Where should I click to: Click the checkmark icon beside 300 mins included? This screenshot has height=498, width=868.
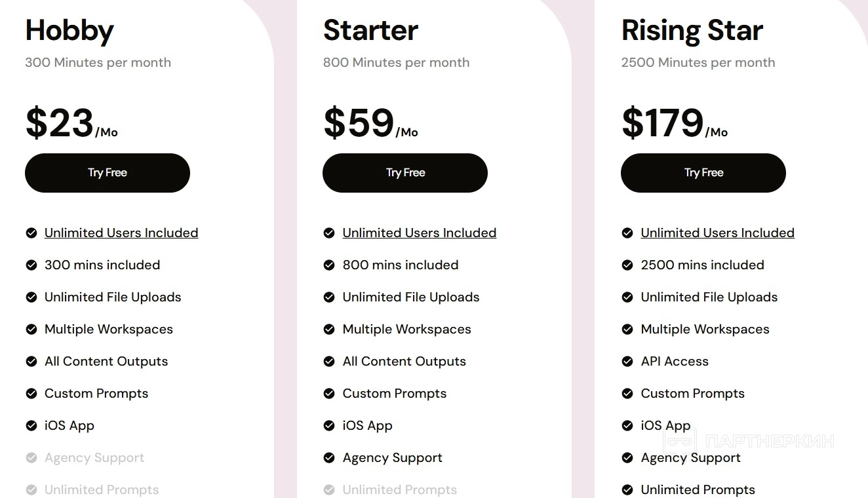coord(31,265)
